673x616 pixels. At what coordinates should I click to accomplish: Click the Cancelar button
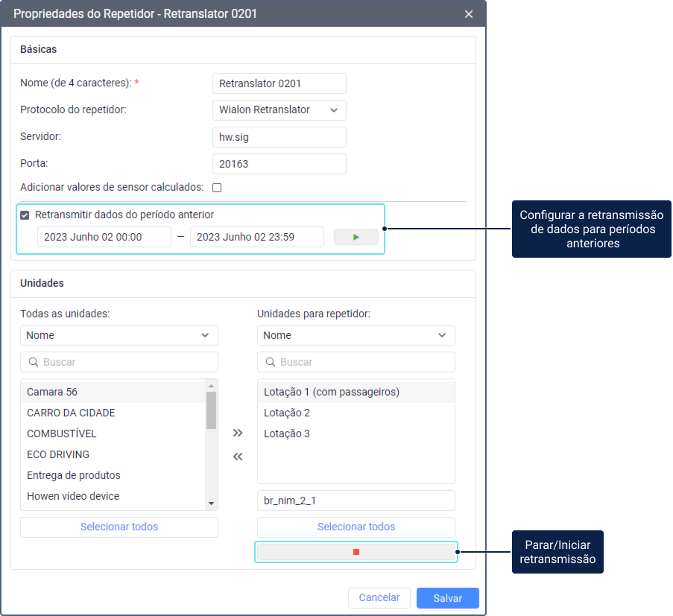(379, 597)
